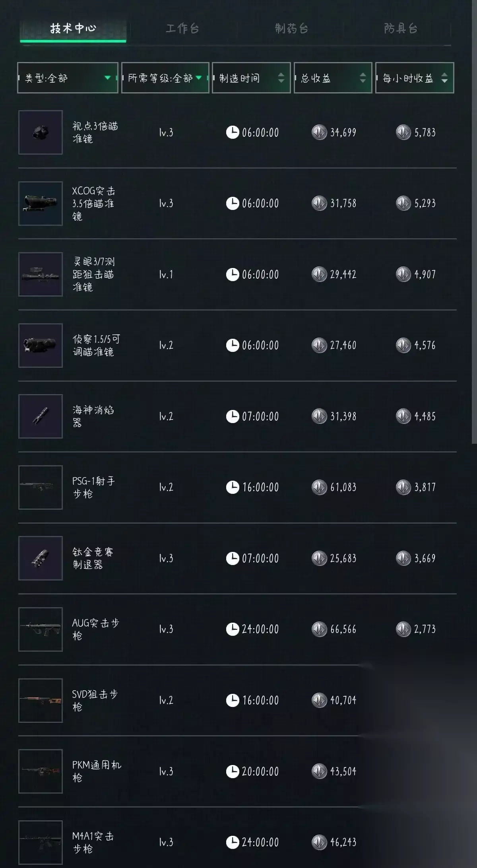This screenshot has height=868, width=477.
Task: Open the 防具台 tab
Action: 401,29
